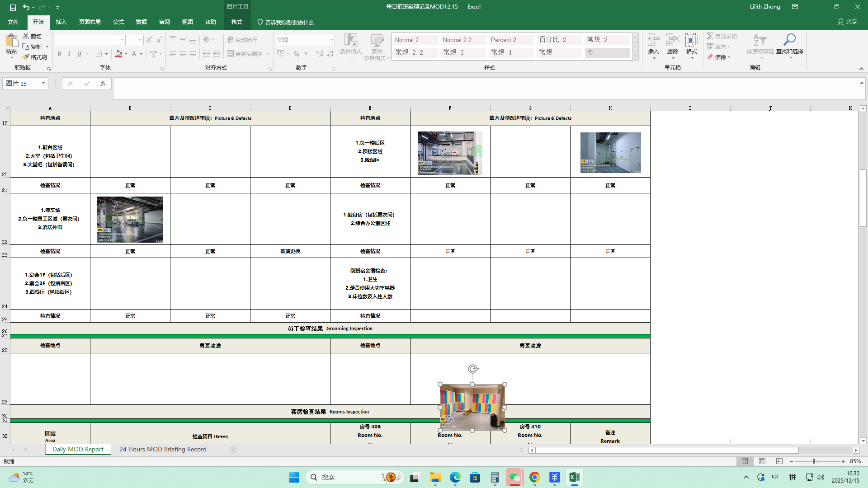Click the Format Painter brush icon
The image size is (868, 488).
pos(26,57)
